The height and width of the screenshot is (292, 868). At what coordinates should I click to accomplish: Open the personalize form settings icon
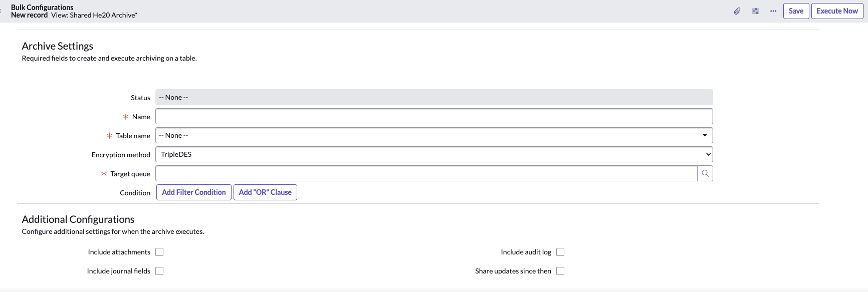(x=755, y=11)
